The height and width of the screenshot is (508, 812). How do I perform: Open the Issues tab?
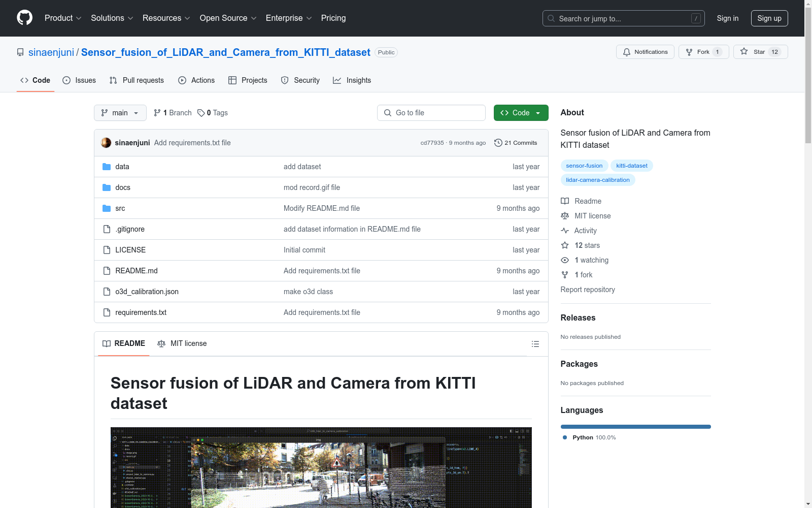coord(79,80)
